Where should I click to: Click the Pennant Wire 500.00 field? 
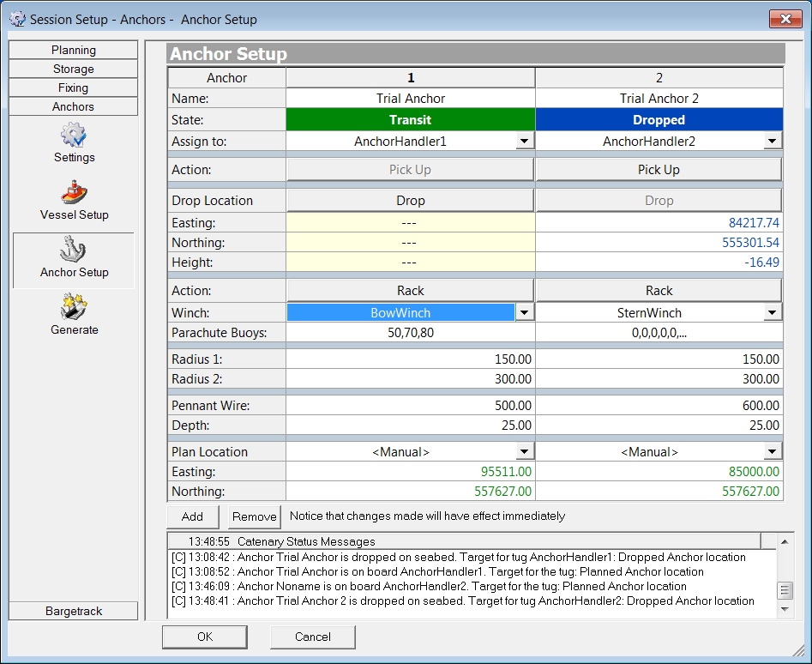click(410, 407)
